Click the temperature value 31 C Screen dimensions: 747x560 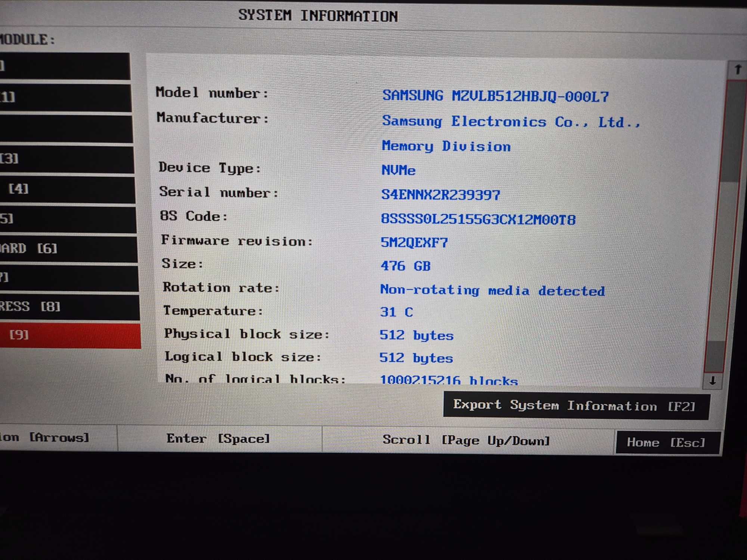coord(397,312)
